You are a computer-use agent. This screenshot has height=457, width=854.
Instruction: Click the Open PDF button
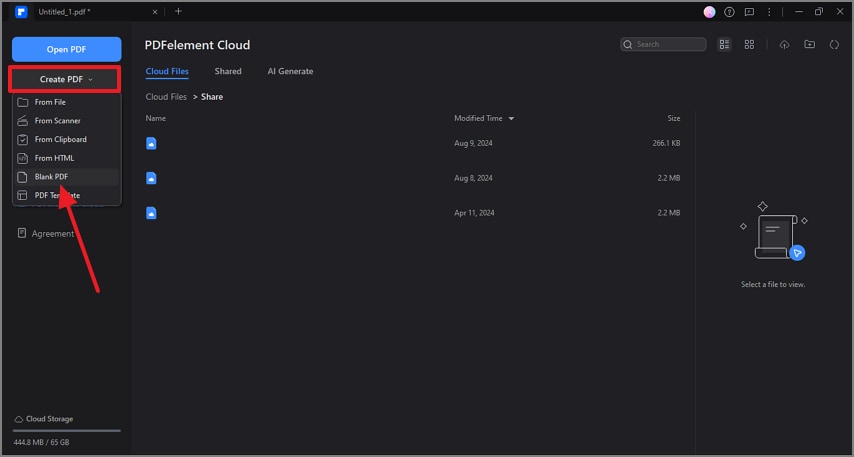pyautogui.click(x=66, y=49)
